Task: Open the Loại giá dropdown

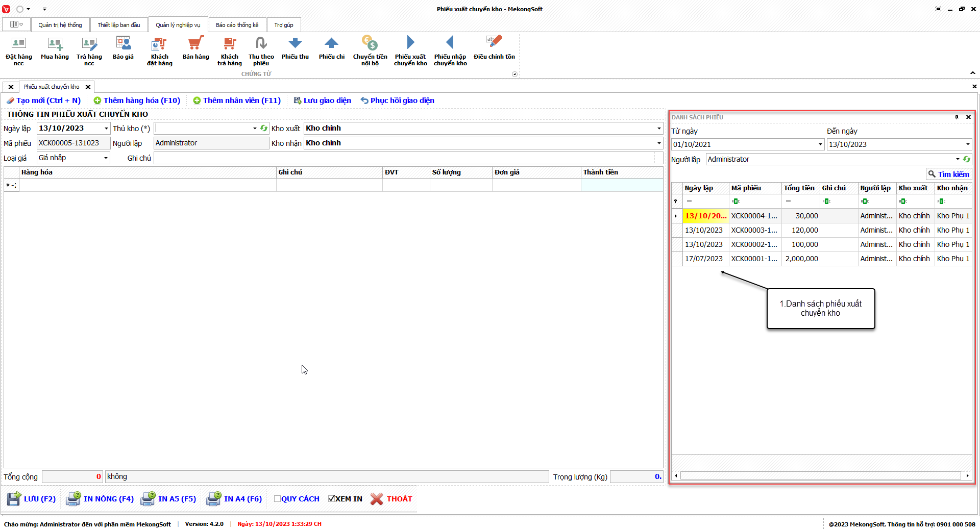Action: click(106, 158)
